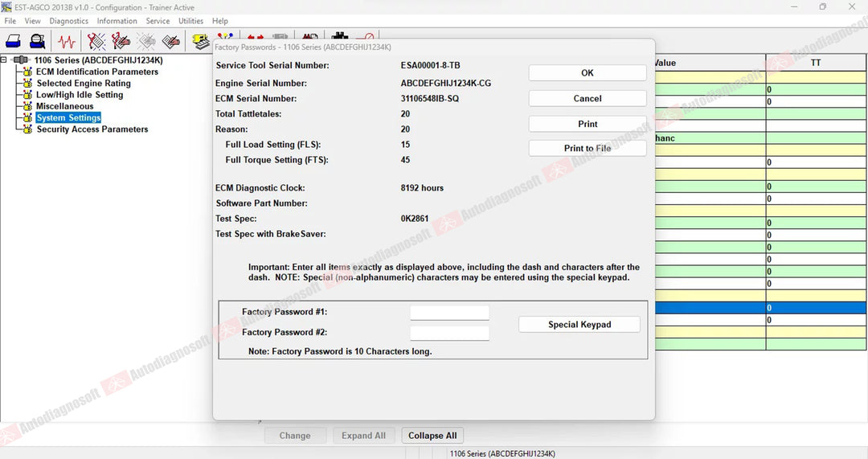This screenshot has height=459, width=868.
Task: Click serial number text ESA00001-8-TB
Action: [x=430, y=65]
